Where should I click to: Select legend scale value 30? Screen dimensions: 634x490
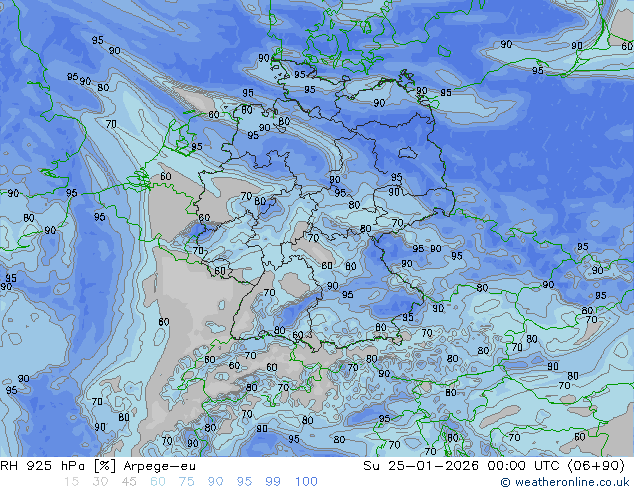tap(100, 482)
